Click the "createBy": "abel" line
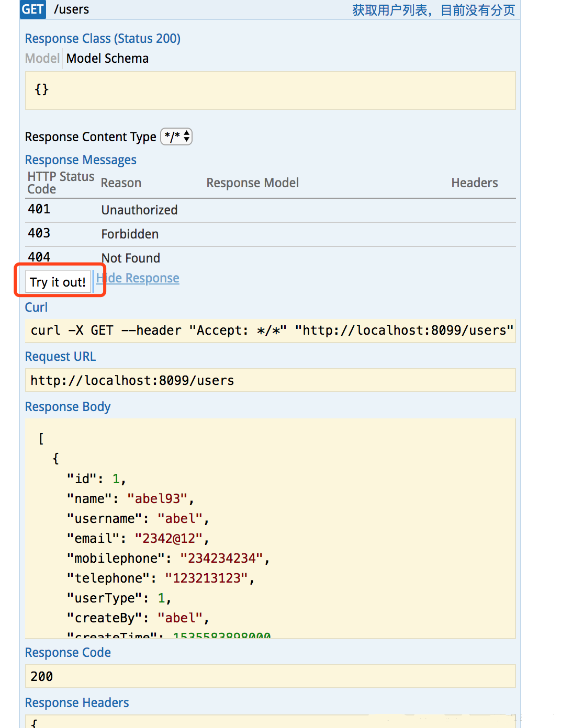The width and height of the screenshot is (561, 728). point(138,618)
